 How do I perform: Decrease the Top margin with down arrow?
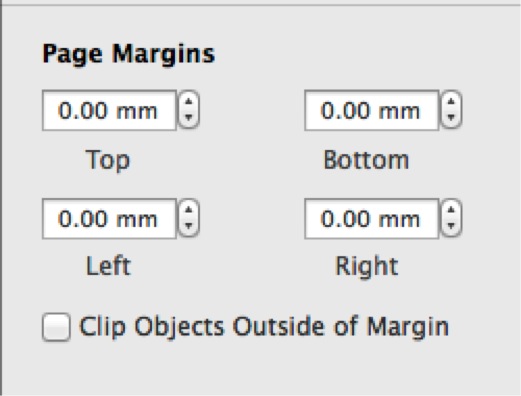pos(189,118)
